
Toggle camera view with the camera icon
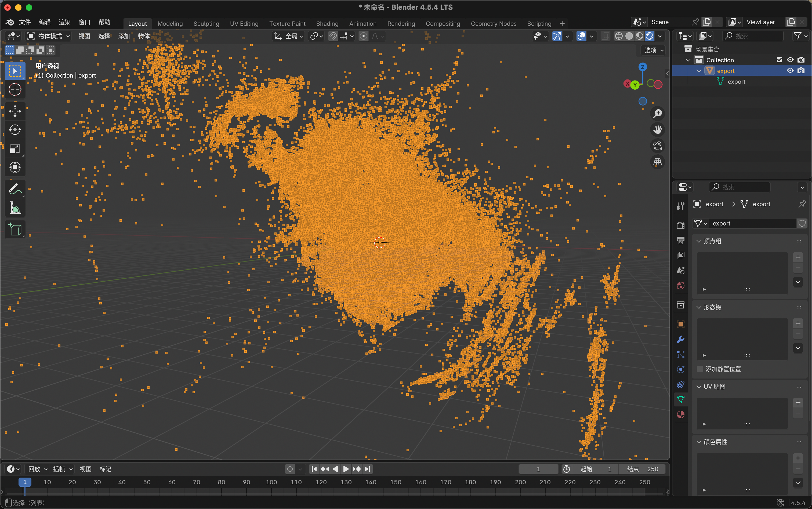click(658, 146)
